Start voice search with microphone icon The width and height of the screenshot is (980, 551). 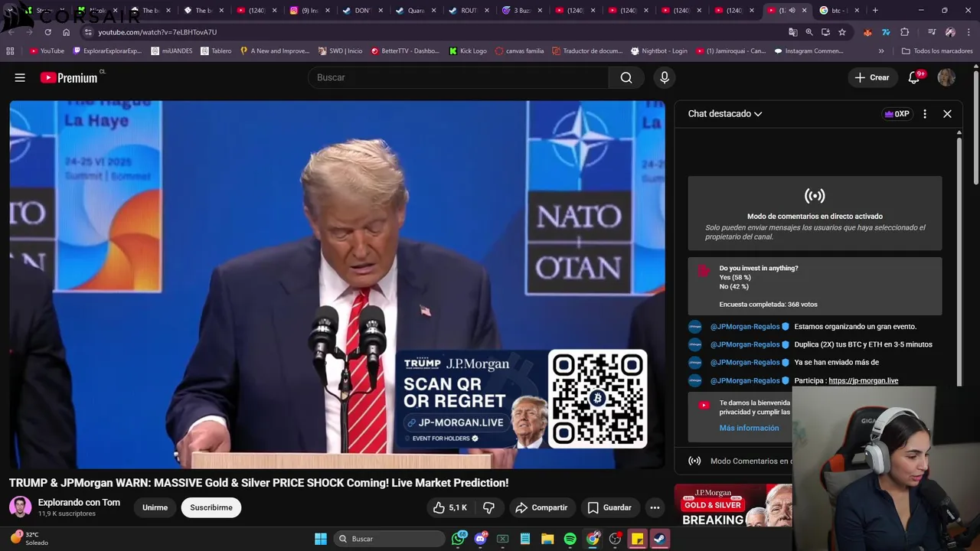665,77
